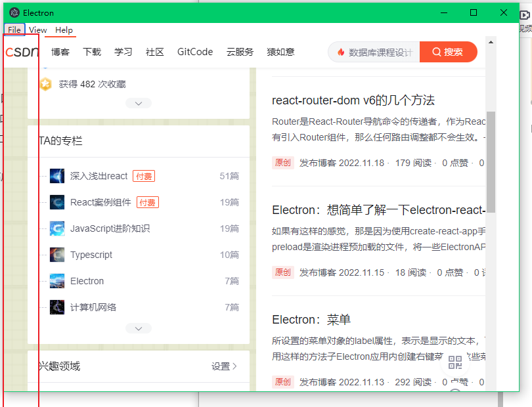The width and height of the screenshot is (532, 407).
Task: Click thumbnail of React案例组件 column
Action: pyautogui.click(x=57, y=202)
